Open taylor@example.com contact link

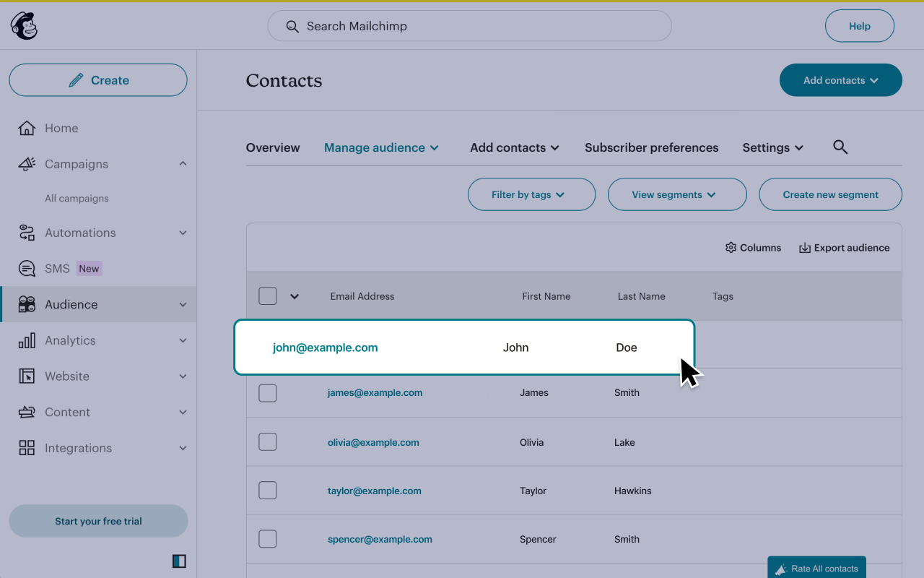[374, 491]
